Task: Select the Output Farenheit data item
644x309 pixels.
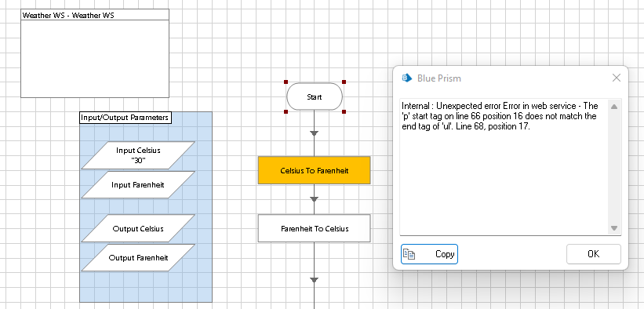Action: pyautogui.click(x=138, y=258)
